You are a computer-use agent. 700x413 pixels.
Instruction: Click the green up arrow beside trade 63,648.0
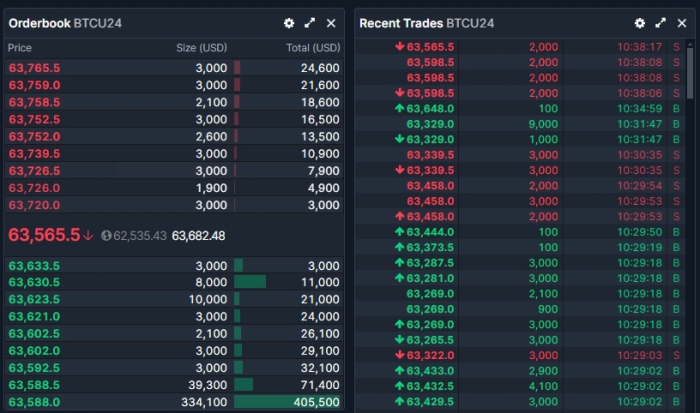(x=400, y=108)
